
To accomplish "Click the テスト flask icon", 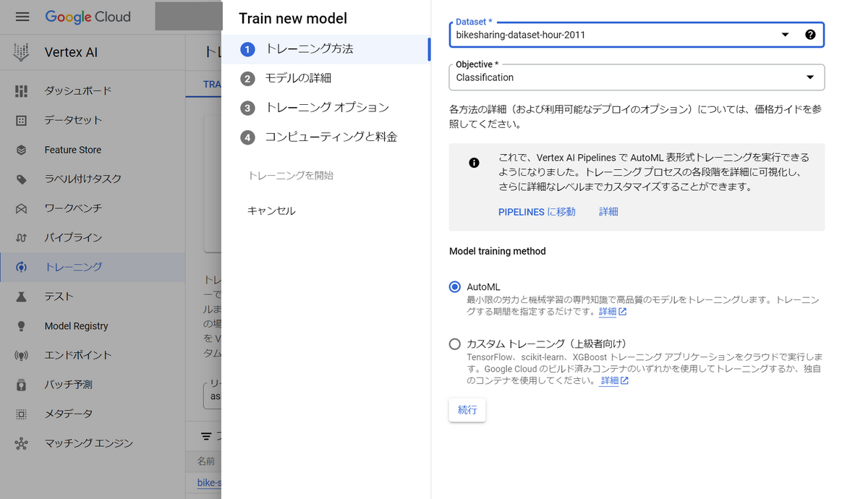I will tap(21, 297).
